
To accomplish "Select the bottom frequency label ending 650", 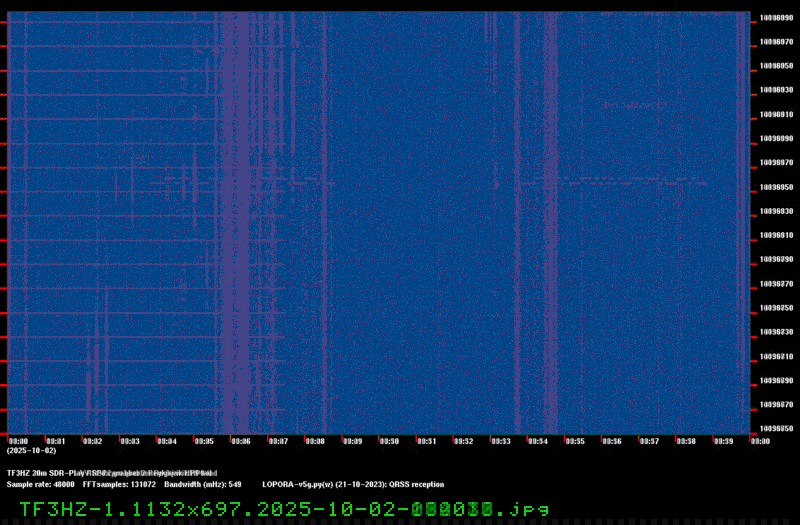I will click(x=776, y=429).
